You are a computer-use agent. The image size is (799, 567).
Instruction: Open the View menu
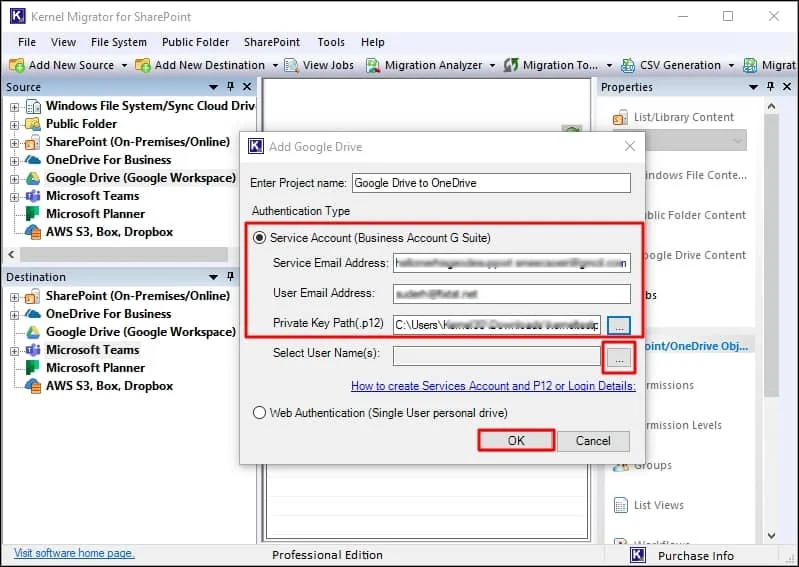[63, 42]
